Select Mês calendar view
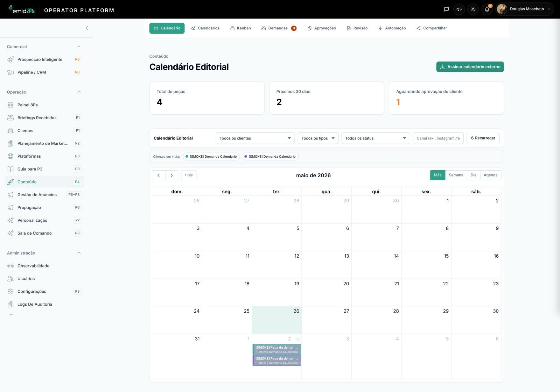This screenshot has height=392, width=560. click(437, 175)
